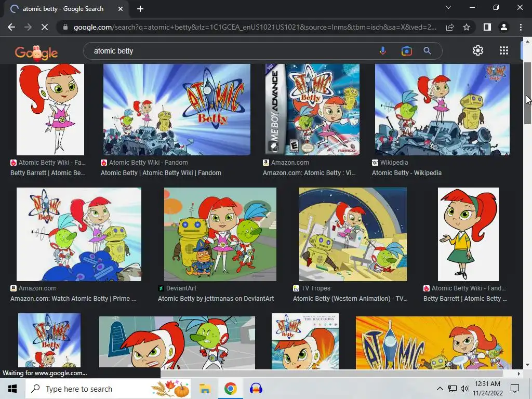Open the Atomic Betty Wiki Fandom logo image
This screenshot has height=399, width=532.
[x=177, y=109]
